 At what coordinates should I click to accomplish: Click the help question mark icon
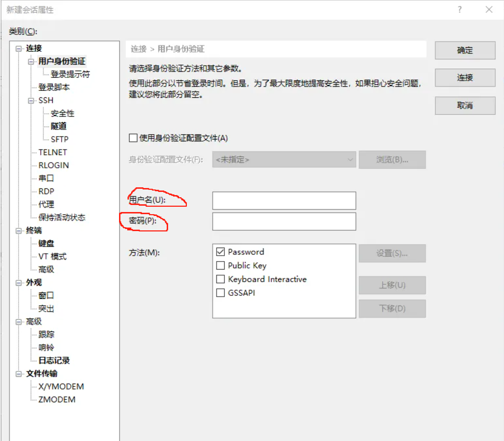pyautogui.click(x=459, y=10)
